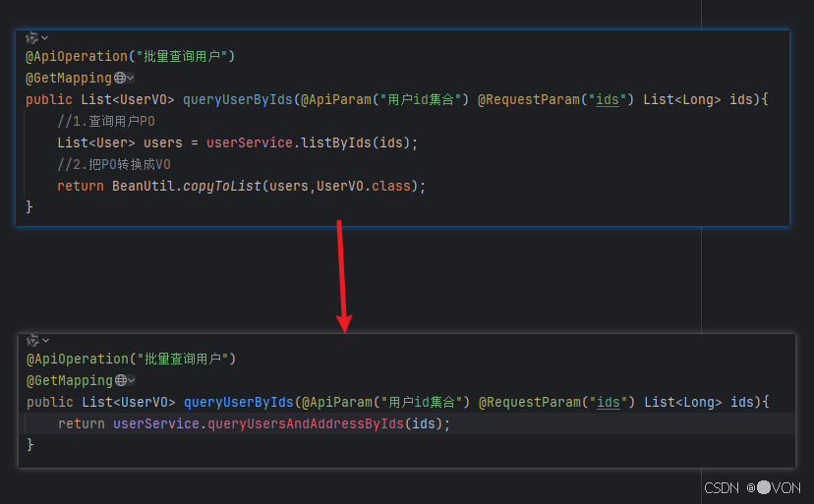Image resolution: width=814 pixels, height=504 pixels.
Task: Click @ApiParam("用户id集合") in the upper snippet
Action: pyautogui.click(x=385, y=99)
